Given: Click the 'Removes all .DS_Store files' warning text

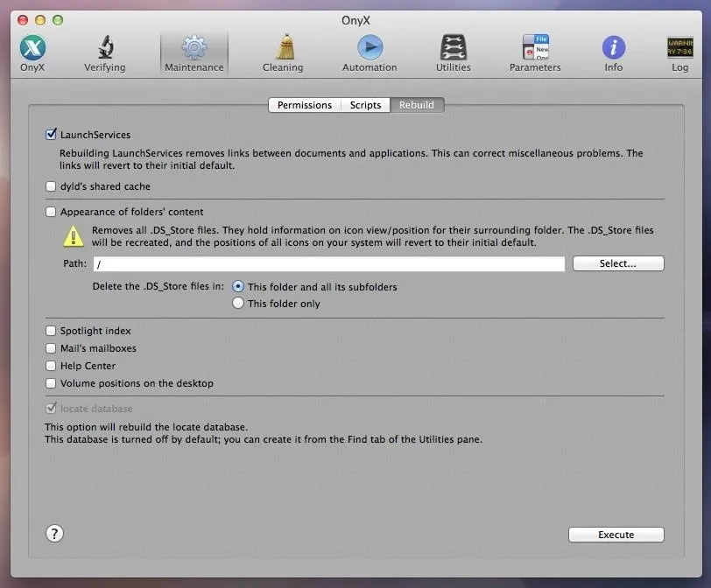Looking at the screenshot, I should click(373, 236).
